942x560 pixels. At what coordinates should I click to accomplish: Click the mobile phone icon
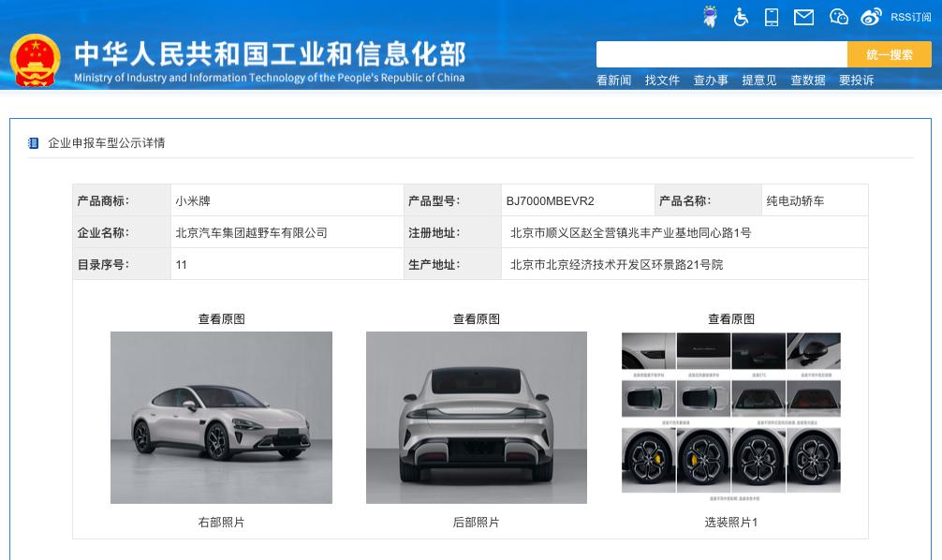(772, 17)
